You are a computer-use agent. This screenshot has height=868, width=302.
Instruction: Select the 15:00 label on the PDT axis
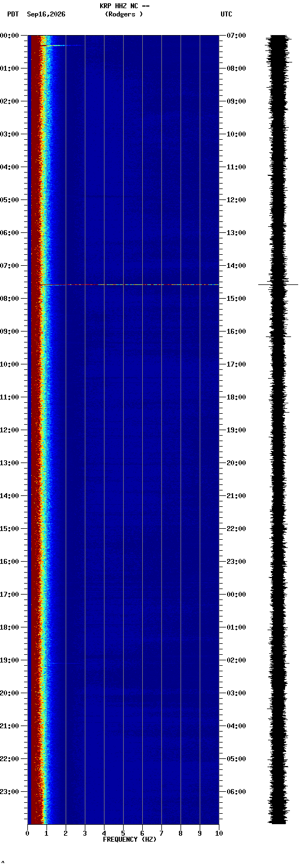9,529
